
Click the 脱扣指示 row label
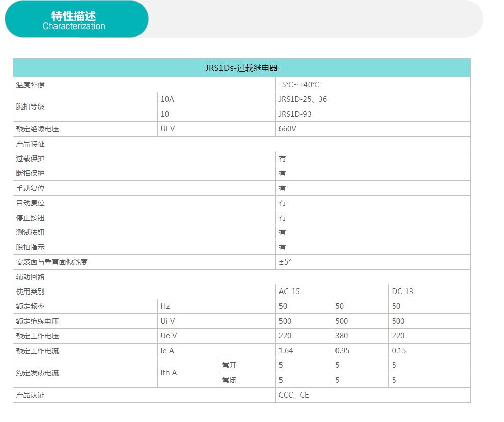pyautogui.click(x=30, y=248)
